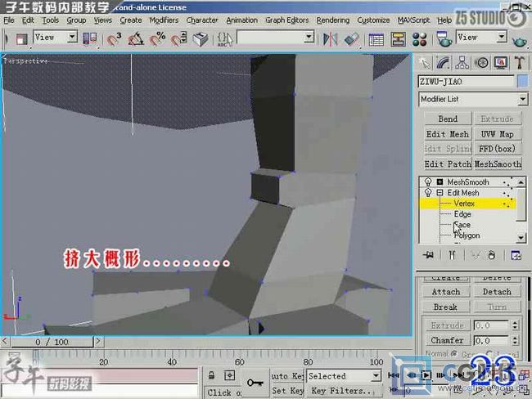Click the object color swatch beside ZIWU-JIAO
532x399 pixels.
522,81
